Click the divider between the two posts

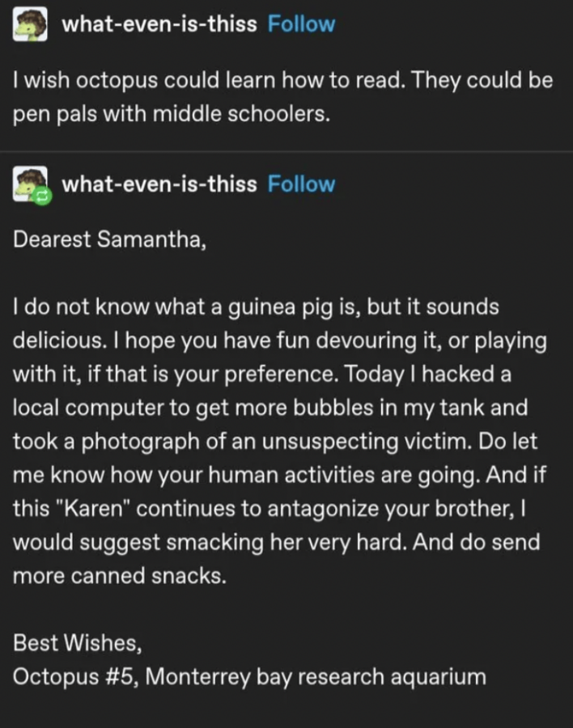[x=286, y=150]
